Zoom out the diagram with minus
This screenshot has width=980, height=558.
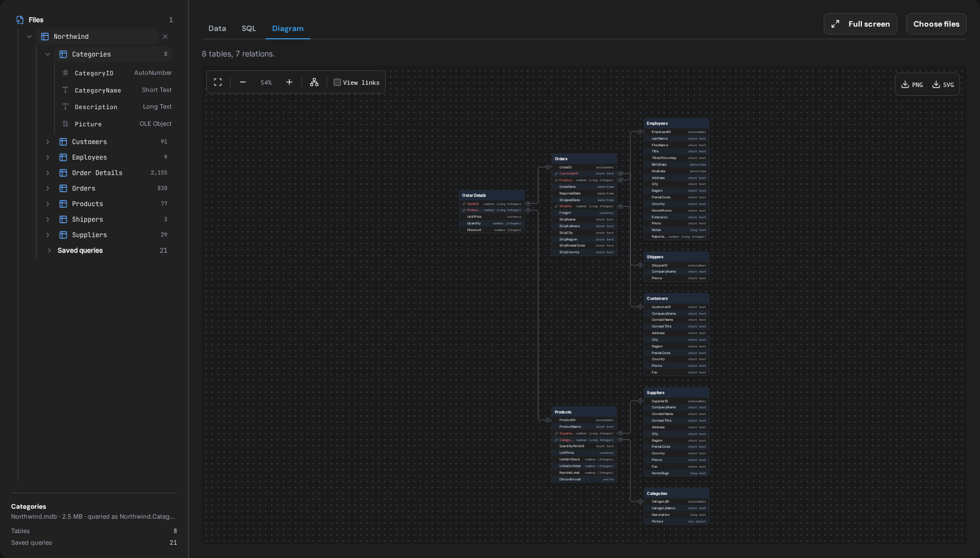pos(242,82)
